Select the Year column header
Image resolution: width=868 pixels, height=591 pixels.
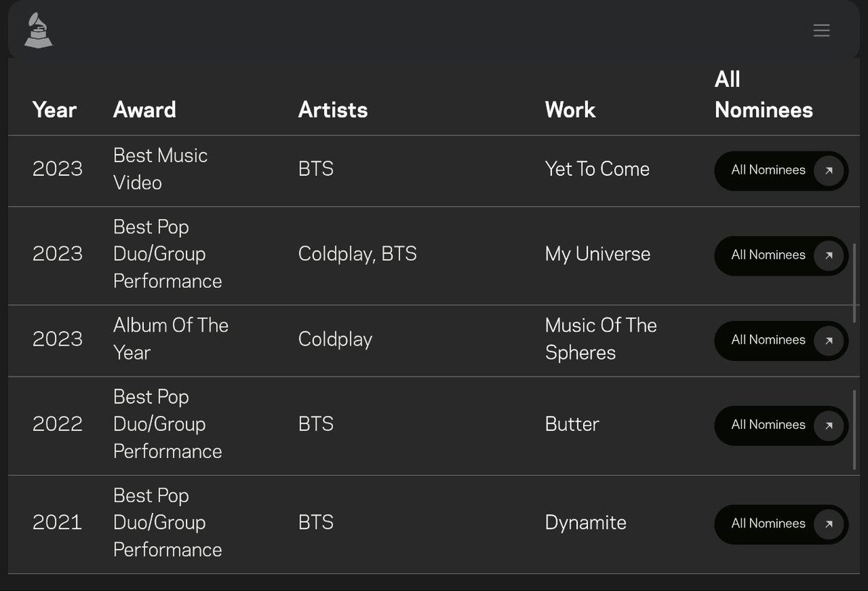point(54,110)
